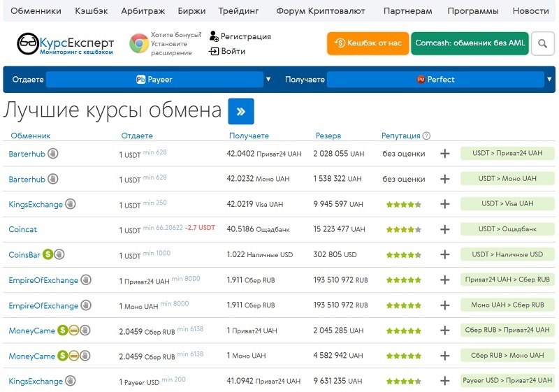The image size is (559, 392).
Task: Click the 40.5186 Ощадбанк rate value
Action: [258, 229]
